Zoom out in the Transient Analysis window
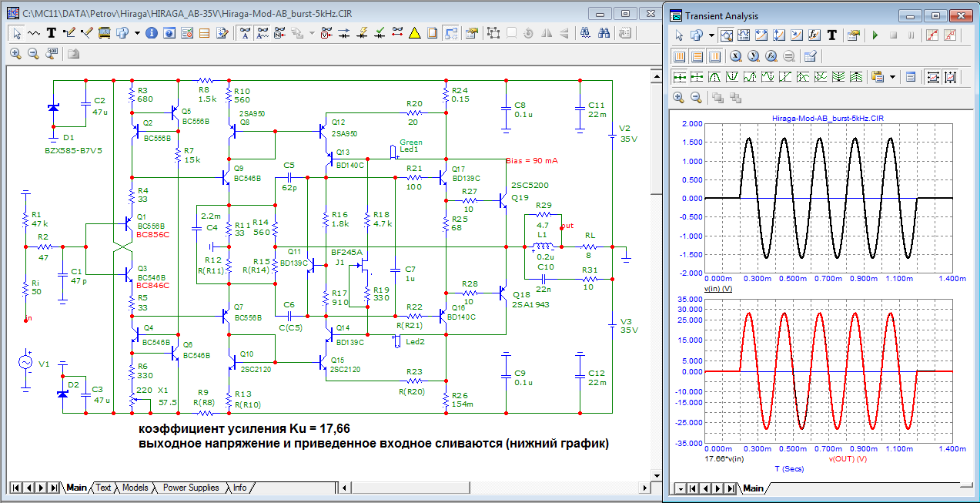 point(696,98)
